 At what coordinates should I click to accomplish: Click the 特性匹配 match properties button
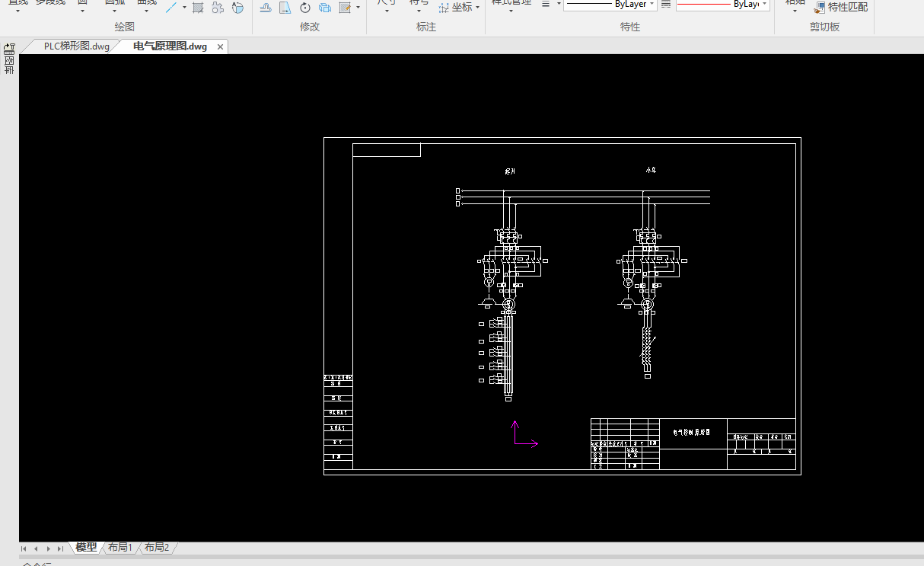coord(840,7)
